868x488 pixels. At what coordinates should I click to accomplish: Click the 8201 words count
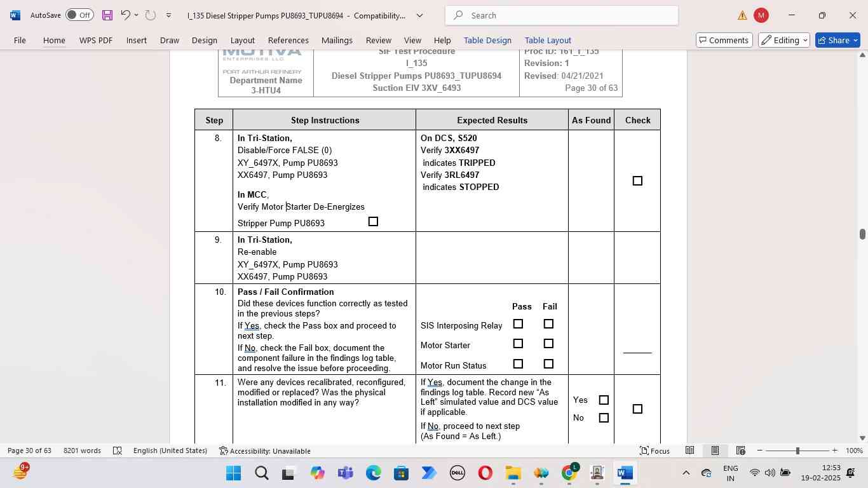[x=82, y=451]
